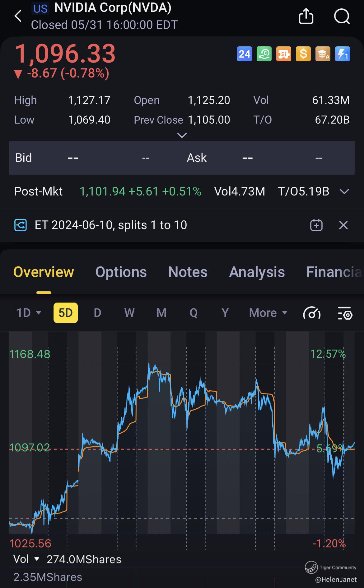
Task: Tap the blue lightning bolt badge
Action: 342,54
